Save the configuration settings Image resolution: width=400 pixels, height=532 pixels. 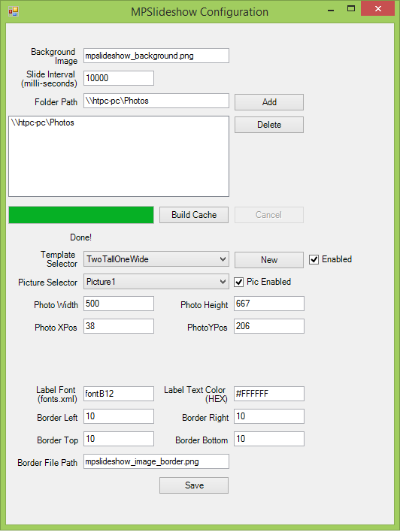click(194, 485)
